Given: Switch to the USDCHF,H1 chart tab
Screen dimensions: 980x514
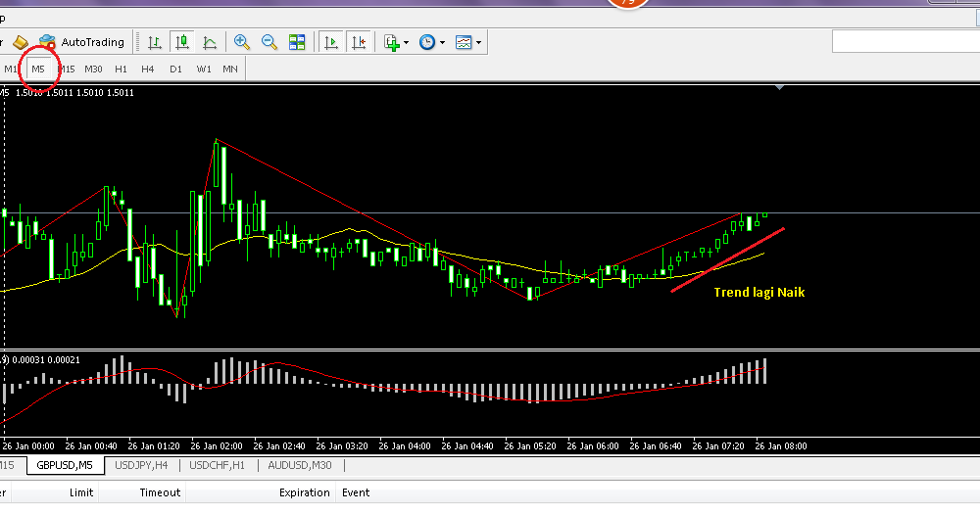Looking at the screenshot, I should coord(217,465).
